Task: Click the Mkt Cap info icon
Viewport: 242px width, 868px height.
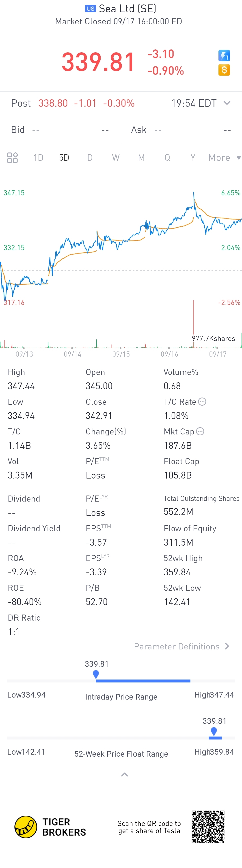Action: pyautogui.click(x=200, y=431)
